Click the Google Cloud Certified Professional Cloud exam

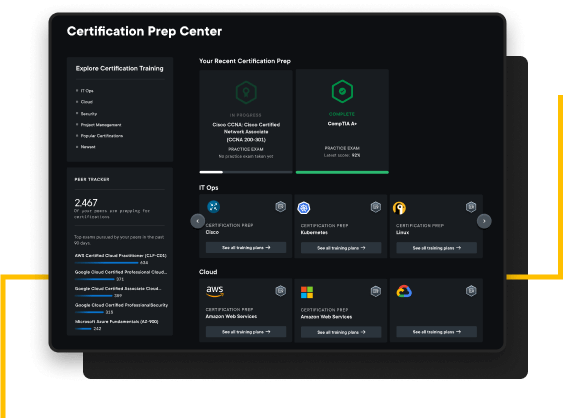coord(121,272)
